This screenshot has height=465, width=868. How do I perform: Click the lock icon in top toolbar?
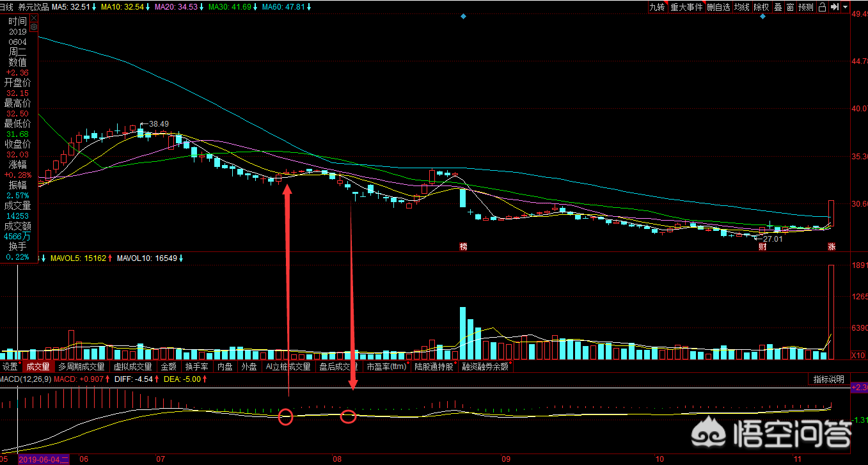pyautogui.click(x=822, y=7)
